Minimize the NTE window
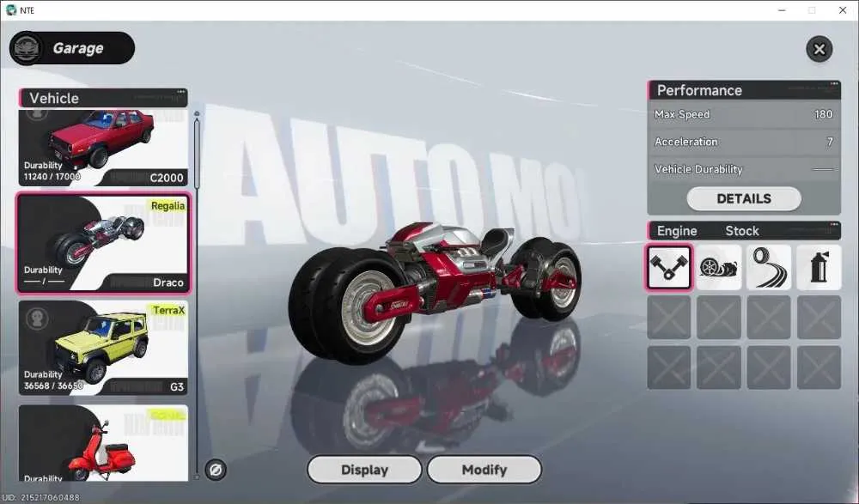 782,10
